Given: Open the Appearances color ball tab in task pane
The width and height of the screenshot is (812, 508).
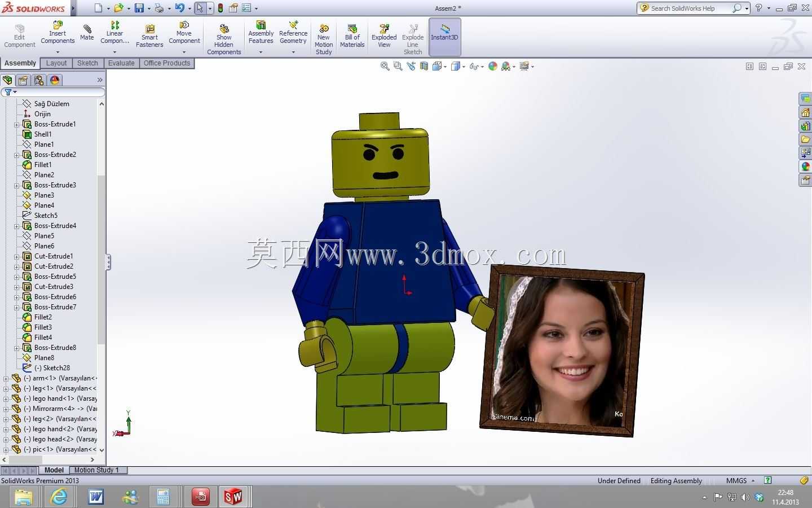Looking at the screenshot, I should [805, 167].
